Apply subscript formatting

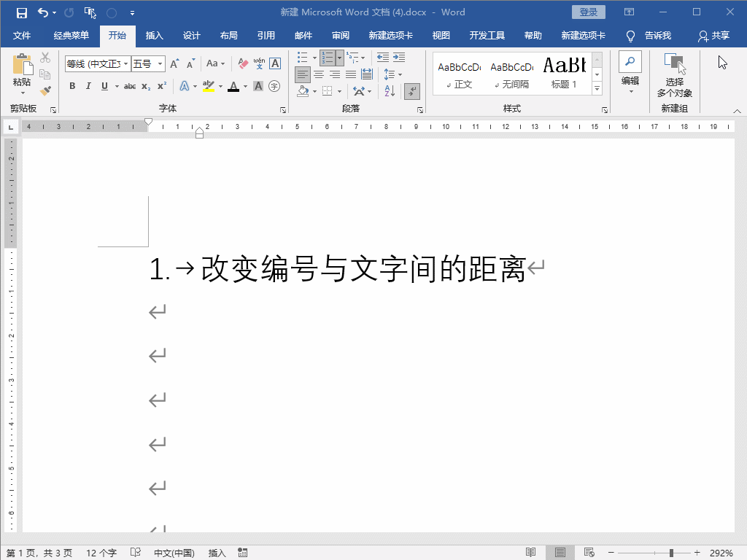[x=146, y=85]
